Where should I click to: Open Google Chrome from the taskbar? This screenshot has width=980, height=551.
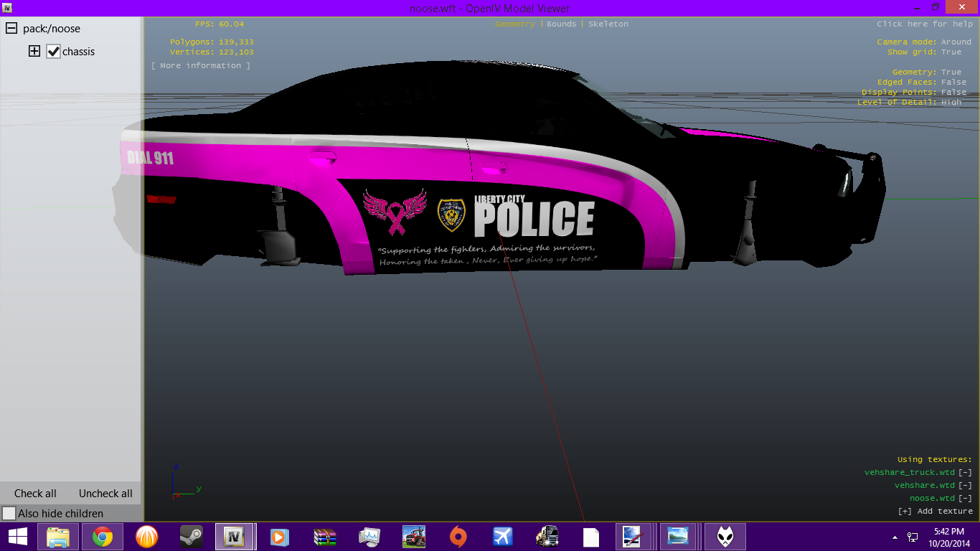pos(102,537)
